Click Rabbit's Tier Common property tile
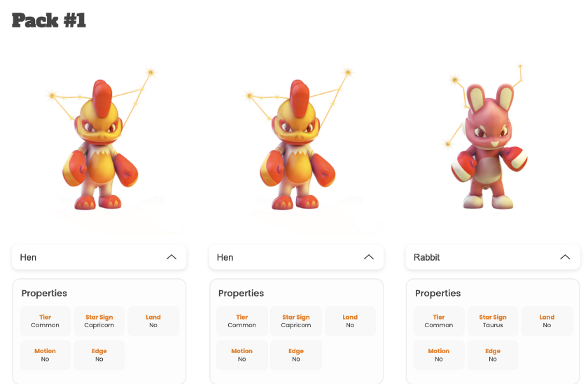The width and height of the screenshot is (588, 391). pyautogui.click(x=439, y=321)
